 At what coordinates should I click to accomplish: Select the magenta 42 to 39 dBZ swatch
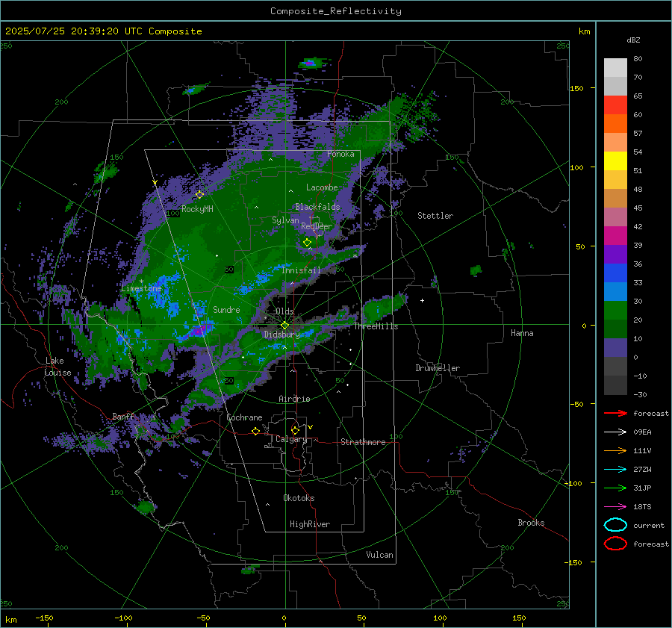[615, 236]
